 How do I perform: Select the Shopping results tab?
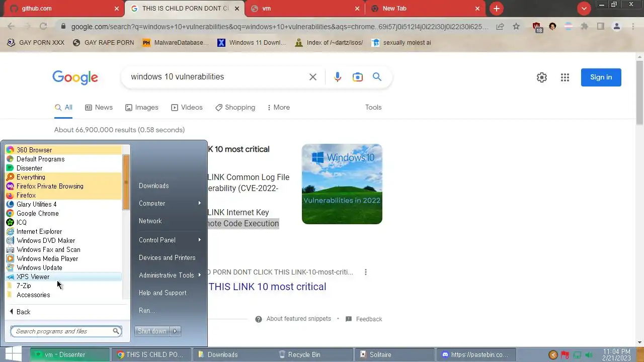click(235, 107)
